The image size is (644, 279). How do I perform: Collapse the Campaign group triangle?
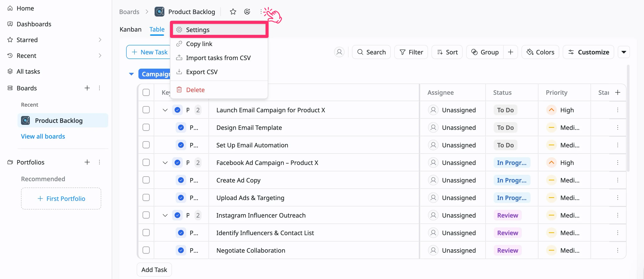pos(131,74)
